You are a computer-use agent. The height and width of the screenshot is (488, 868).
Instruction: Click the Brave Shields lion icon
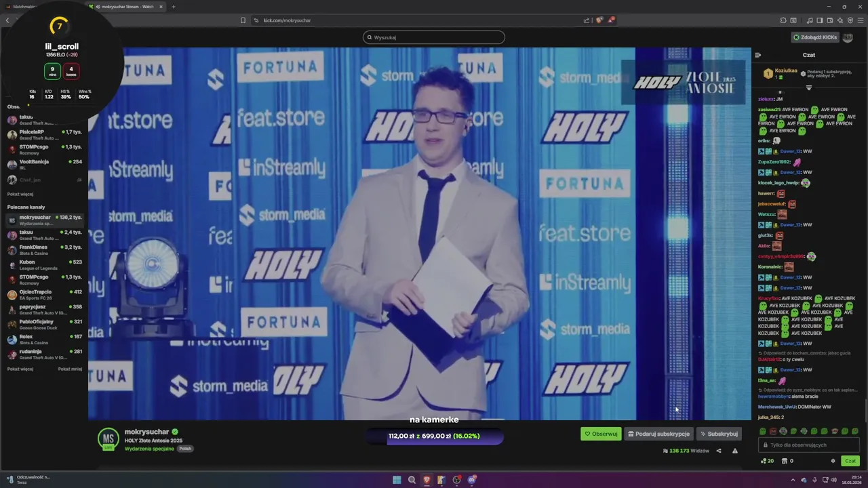(x=599, y=20)
